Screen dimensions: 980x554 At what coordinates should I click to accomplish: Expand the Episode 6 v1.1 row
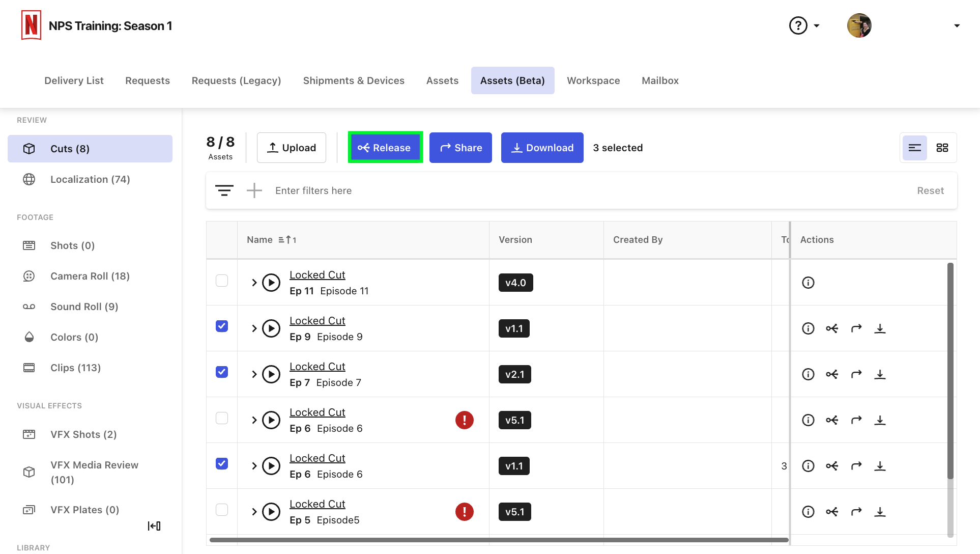point(254,466)
